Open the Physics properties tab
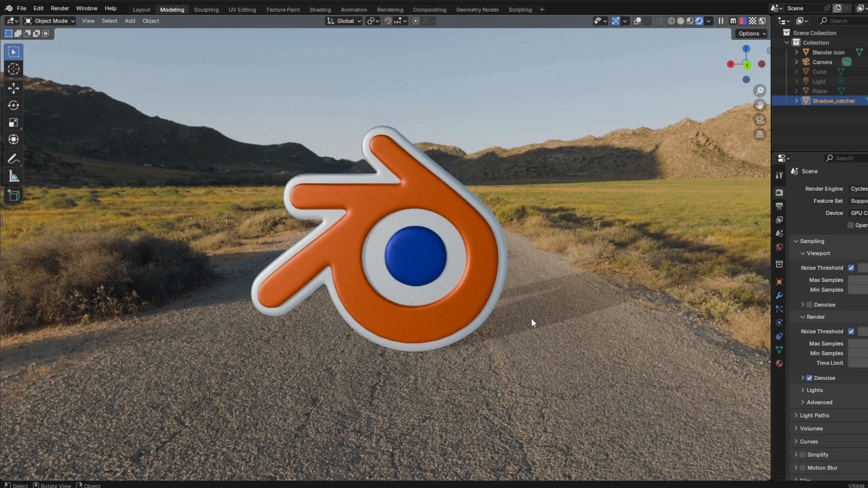The image size is (868, 488). pos(779,323)
